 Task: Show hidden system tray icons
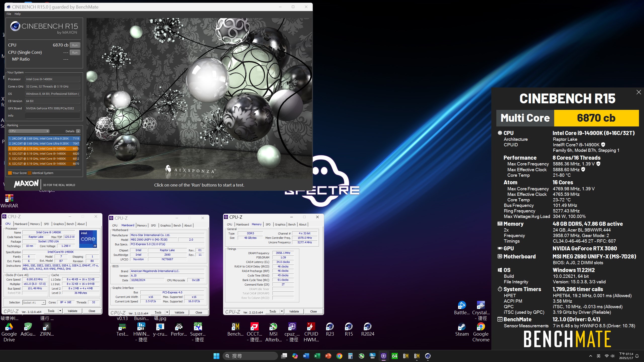590,356
